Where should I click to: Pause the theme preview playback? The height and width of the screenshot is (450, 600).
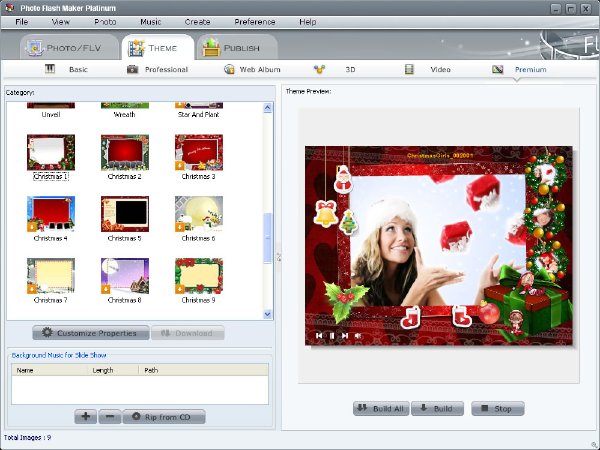pyautogui.click(x=332, y=336)
